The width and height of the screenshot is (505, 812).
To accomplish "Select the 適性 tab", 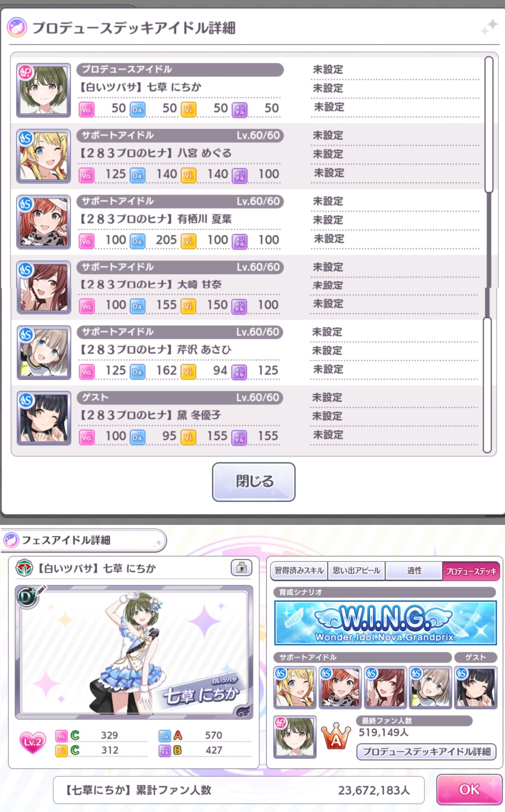I will (414, 571).
